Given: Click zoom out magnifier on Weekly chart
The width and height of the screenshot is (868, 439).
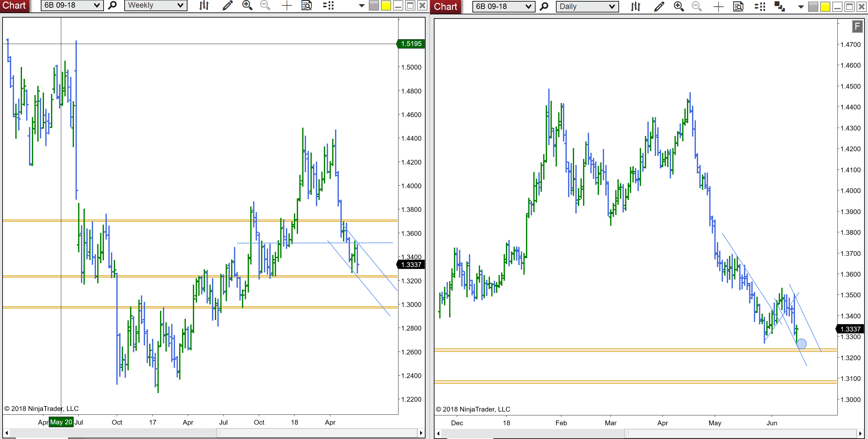Looking at the screenshot, I should [266, 5].
